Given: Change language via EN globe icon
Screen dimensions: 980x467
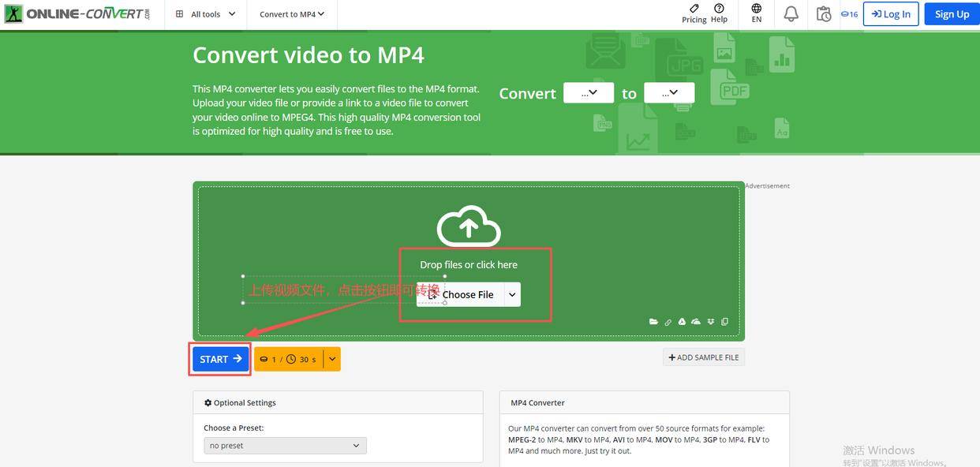Looking at the screenshot, I should coord(757,13).
